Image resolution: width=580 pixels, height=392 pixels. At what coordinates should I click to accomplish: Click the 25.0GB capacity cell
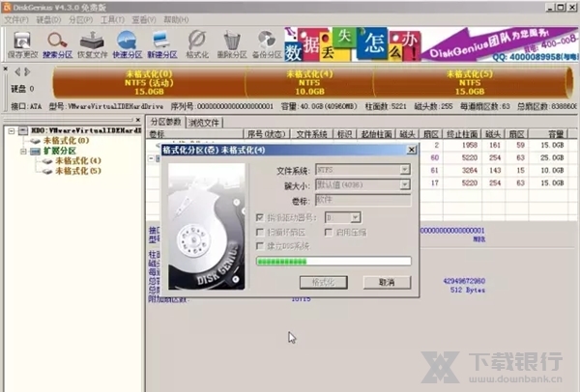coord(552,157)
